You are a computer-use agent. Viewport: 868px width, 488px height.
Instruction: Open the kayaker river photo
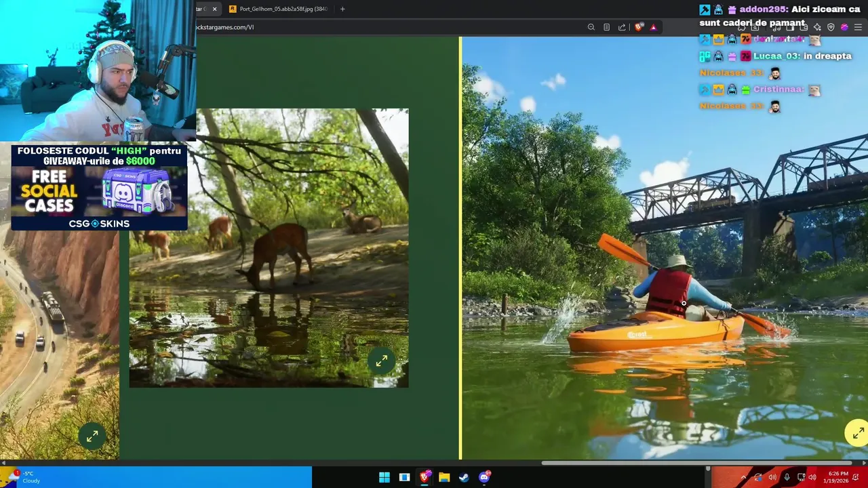(x=665, y=247)
